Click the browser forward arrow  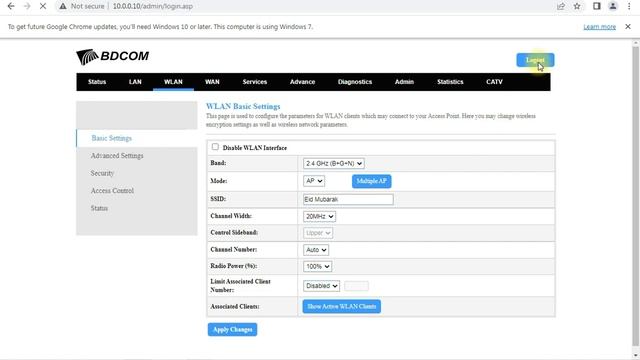27,6
